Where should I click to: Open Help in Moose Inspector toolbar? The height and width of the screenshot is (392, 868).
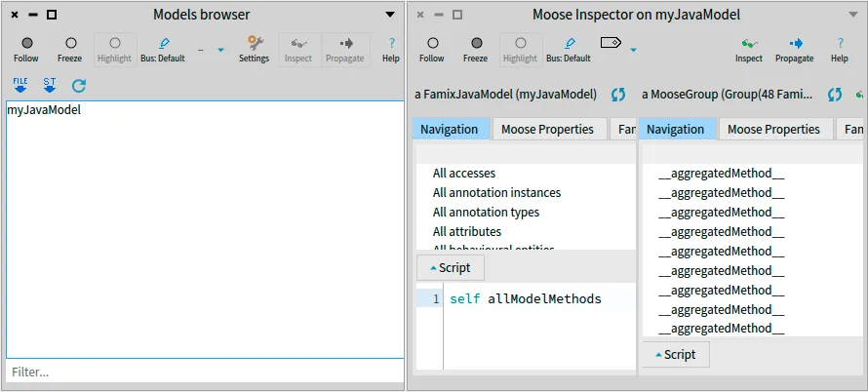point(840,50)
